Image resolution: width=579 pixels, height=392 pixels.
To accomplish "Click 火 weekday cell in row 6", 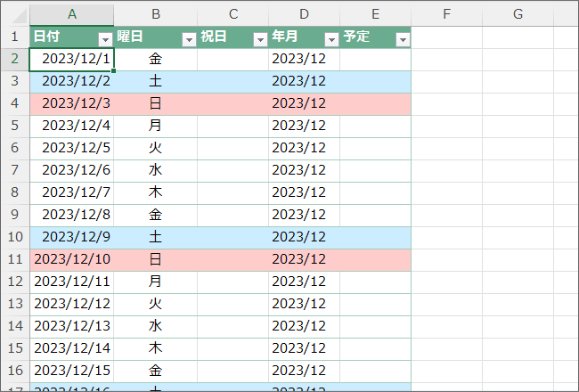I will [156, 148].
